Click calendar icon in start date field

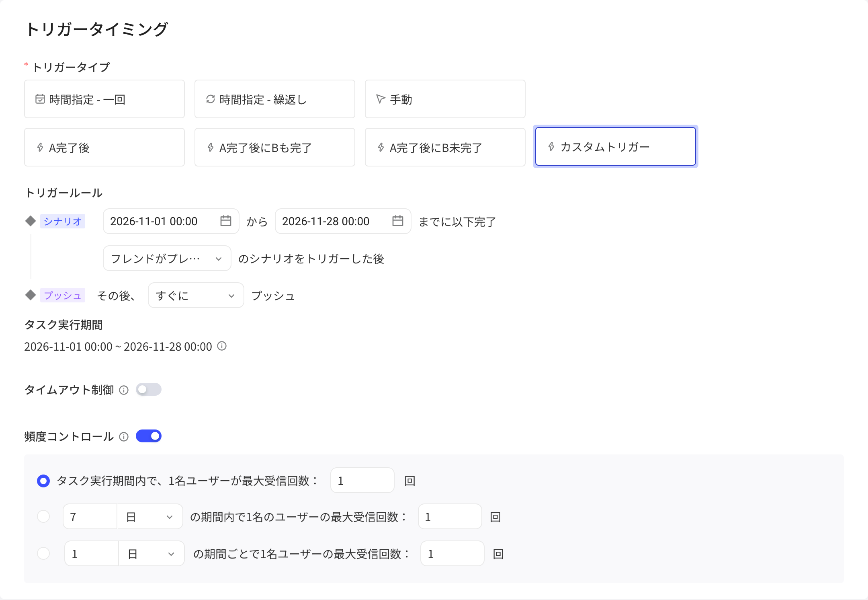tap(226, 221)
